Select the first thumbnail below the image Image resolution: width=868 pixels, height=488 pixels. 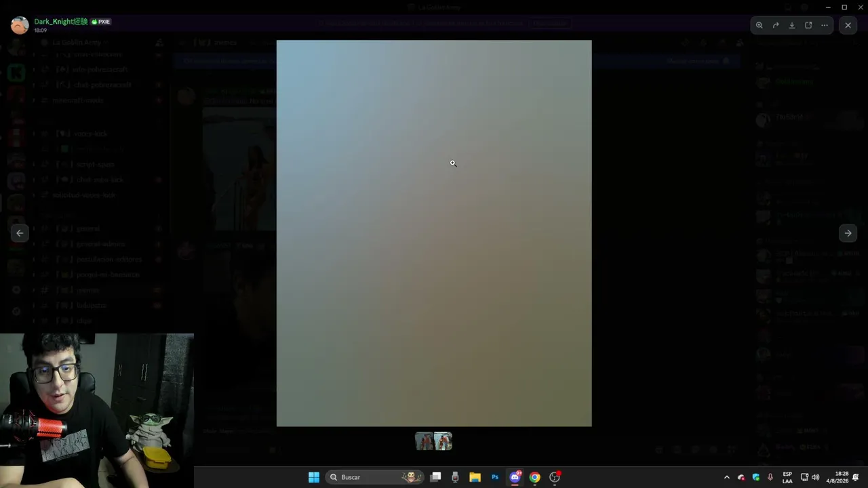(425, 441)
